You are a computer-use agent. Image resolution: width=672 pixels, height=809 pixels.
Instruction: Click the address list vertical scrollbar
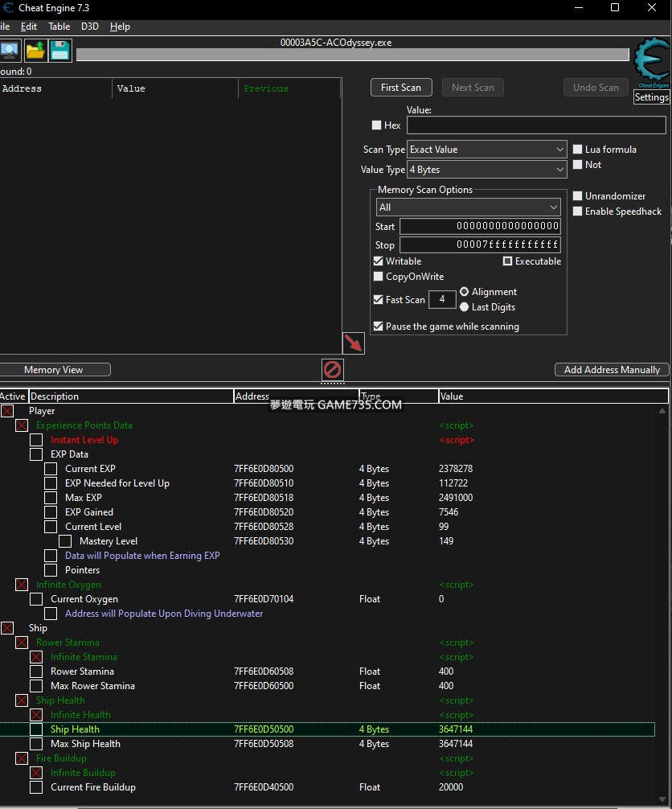pos(663,603)
